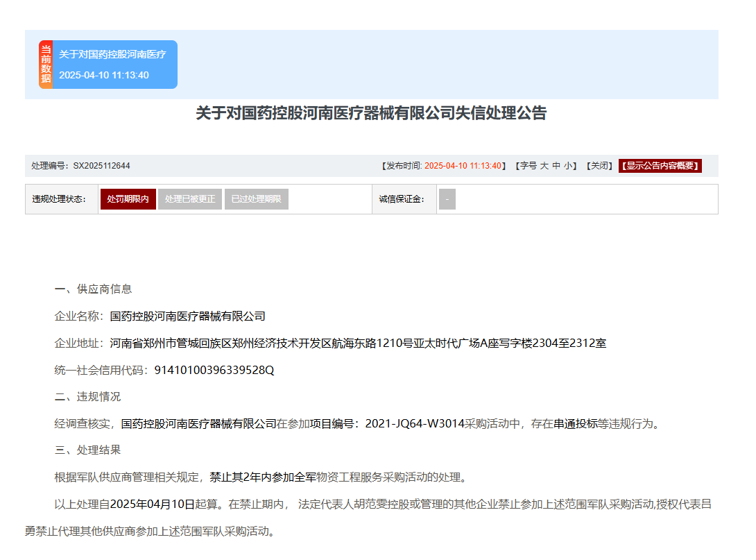Click the 处罚期限内 status tag
Image resolution: width=756 pixels, height=560 pixels.
128,199
